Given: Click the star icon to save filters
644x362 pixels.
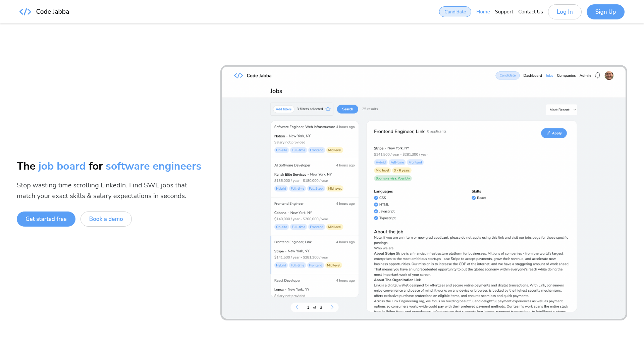Looking at the screenshot, I should [328, 109].
